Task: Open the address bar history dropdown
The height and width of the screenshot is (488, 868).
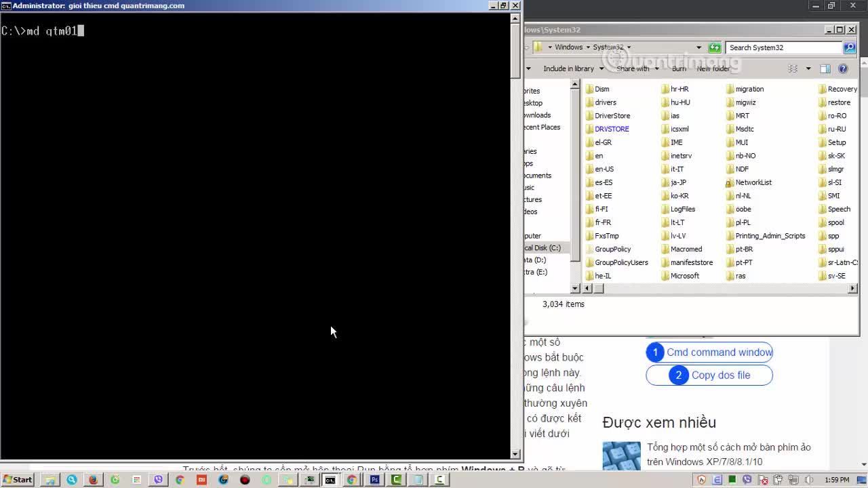Action: pos(698,47)
